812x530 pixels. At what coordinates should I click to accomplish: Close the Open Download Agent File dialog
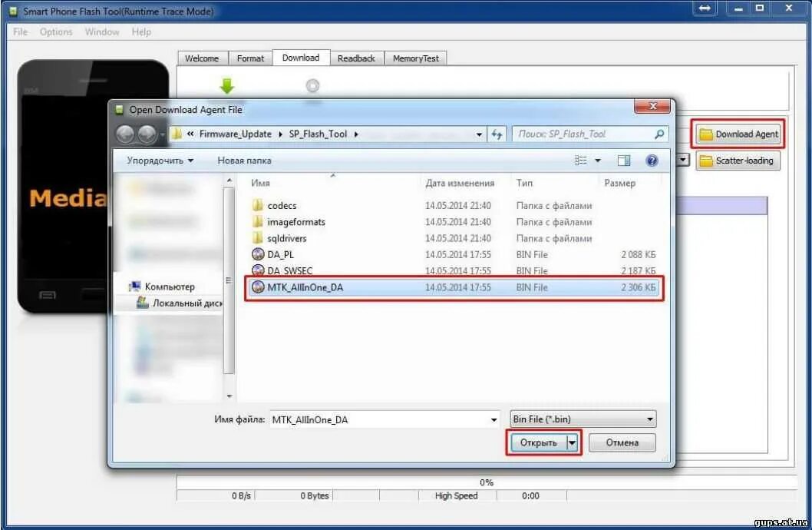coord(652,106)
